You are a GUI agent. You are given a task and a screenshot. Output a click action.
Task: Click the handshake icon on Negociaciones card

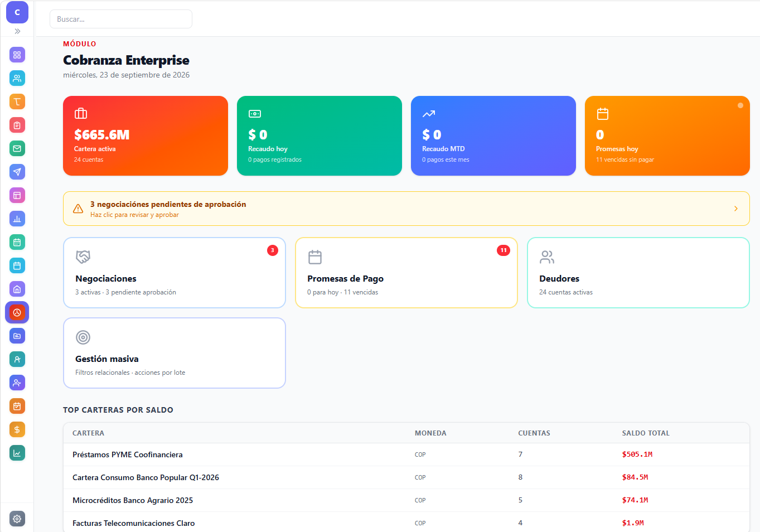[x=83, y=257]
